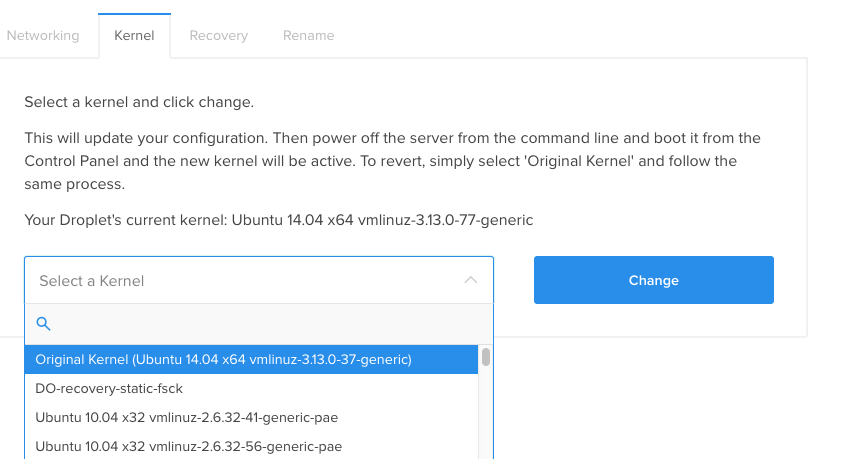Pick Ubuntu 10.04 x32 vmlinuz-2.6.32-56-generic-pae

coord(251,447)
